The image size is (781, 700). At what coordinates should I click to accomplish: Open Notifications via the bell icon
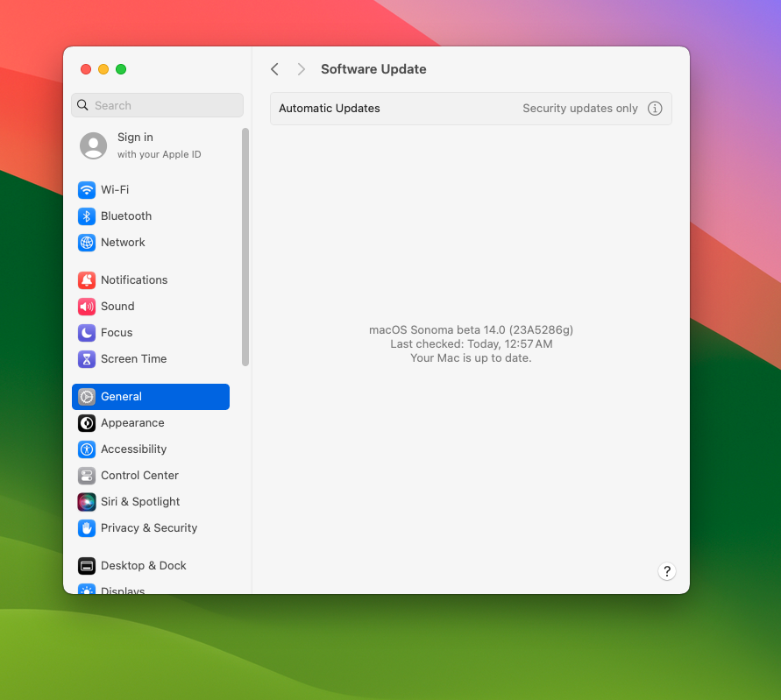[x=87, y=280]
